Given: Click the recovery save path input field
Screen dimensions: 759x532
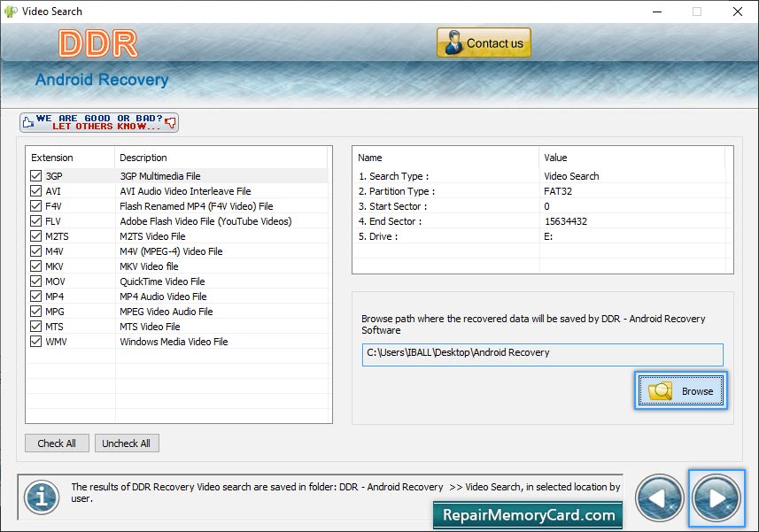Looking at the screenshot, I should [543, 354].
